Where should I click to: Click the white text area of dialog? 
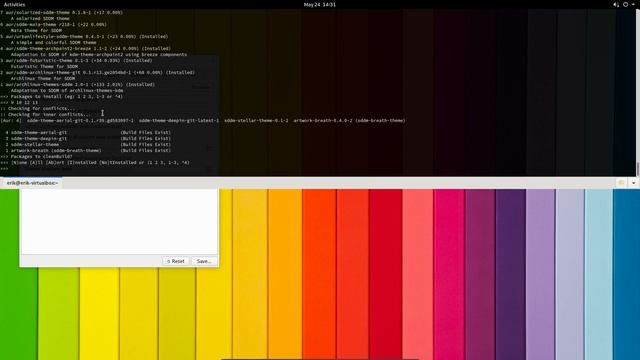tap(119, 221)
